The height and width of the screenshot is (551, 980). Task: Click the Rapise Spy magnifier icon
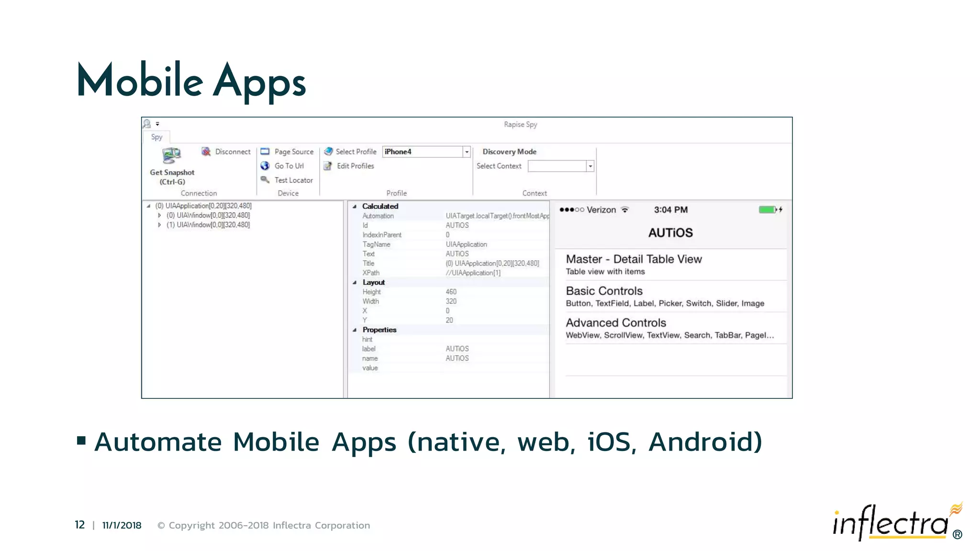[x=147, y=124]
